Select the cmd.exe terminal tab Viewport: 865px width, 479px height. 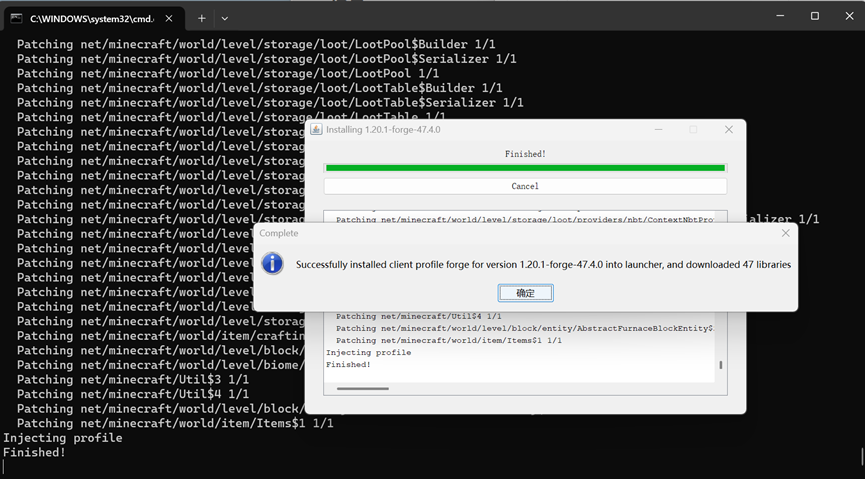[94, 18]
